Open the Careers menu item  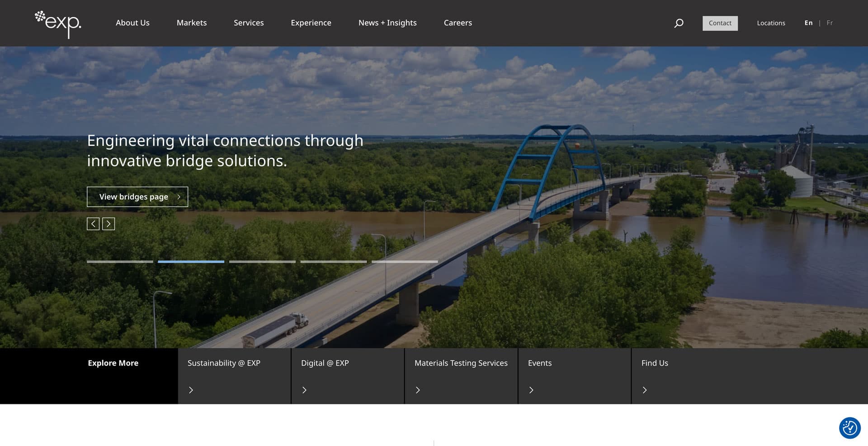pyautogui.click(x=458, y=23)
